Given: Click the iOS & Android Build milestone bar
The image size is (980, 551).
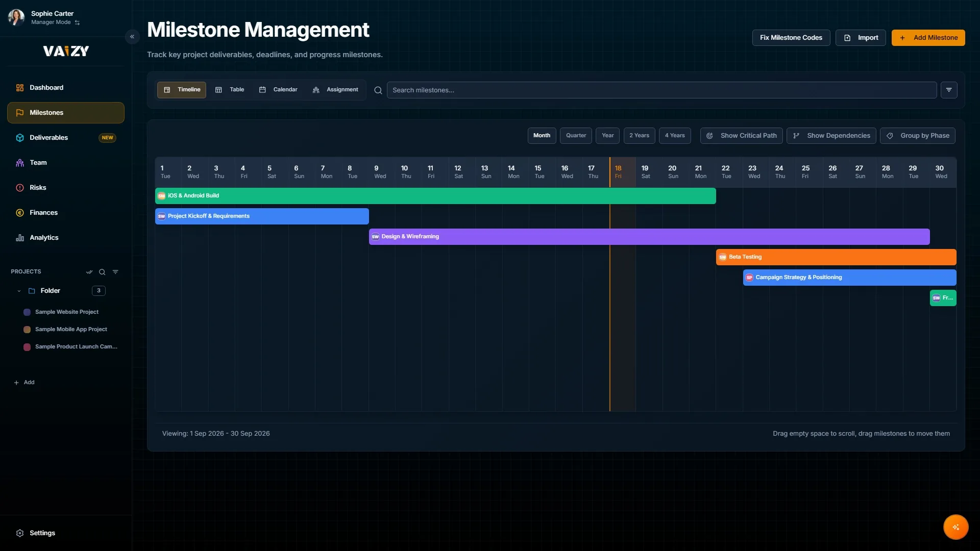Looking at the screenshot, I should (435, 196).
